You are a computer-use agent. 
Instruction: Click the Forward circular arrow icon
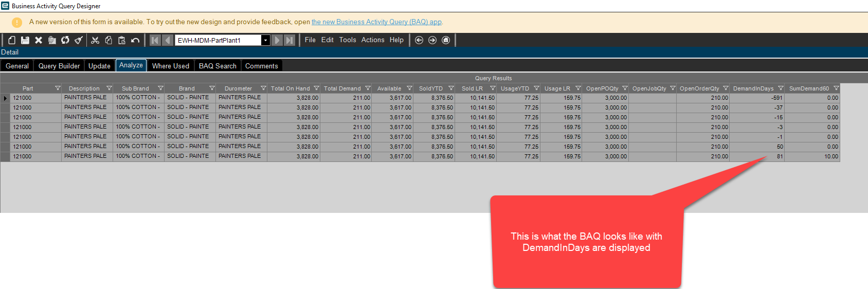432,40
